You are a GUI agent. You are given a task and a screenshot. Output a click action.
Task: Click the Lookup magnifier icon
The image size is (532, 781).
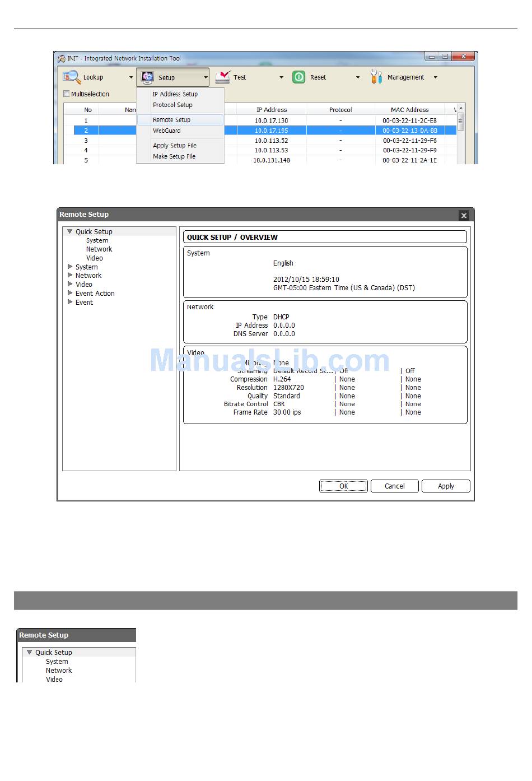click(x=72, y=77)
